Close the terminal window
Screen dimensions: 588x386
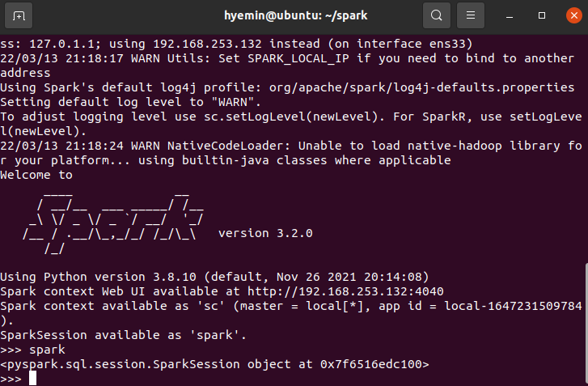click(x=573, y=15)
